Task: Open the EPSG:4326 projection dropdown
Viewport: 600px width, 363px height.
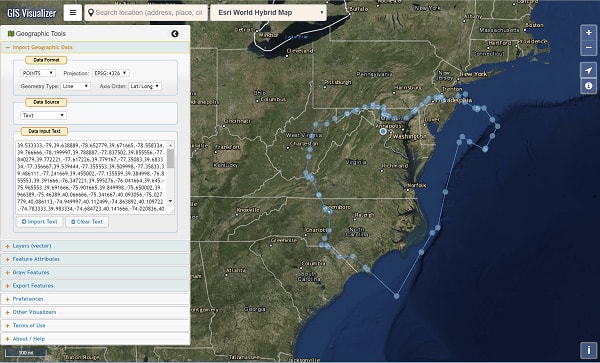Action: 111,73
